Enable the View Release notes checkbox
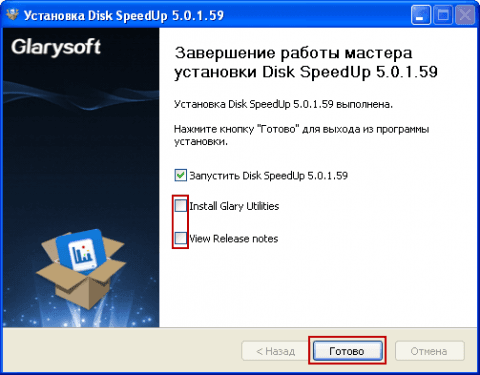 coord(181,238)
